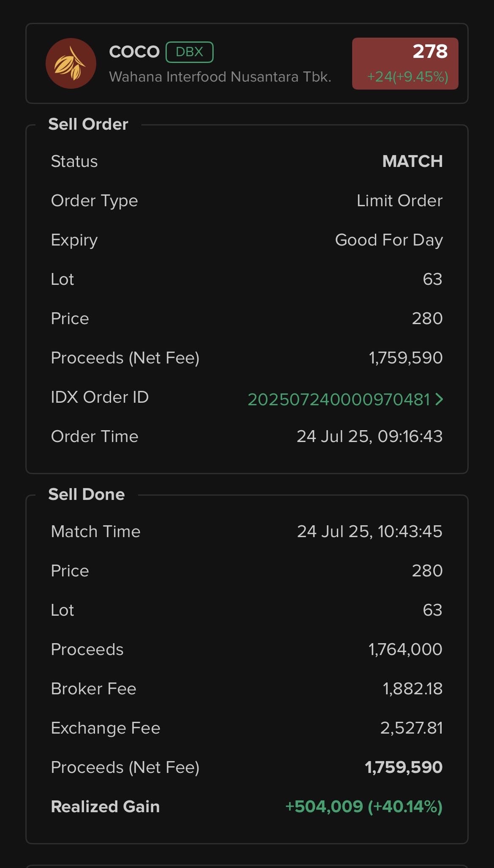494x868 pixels.
Task: Tap the DBX badge next to COCO
Action: point(190,52)
